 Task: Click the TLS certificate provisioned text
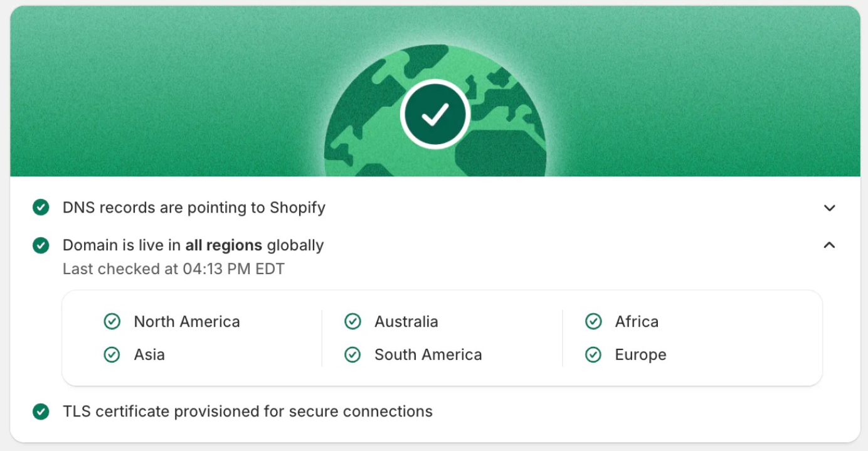248,411
